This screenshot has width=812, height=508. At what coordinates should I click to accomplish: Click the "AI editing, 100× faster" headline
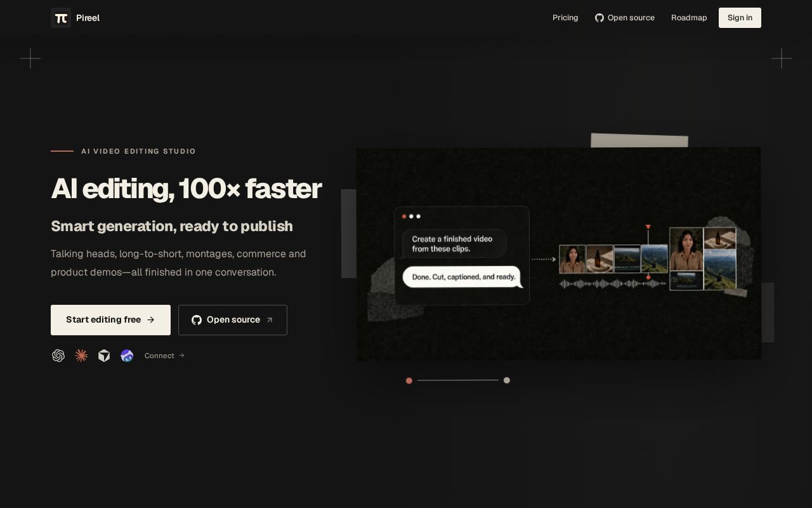[186, 189]
